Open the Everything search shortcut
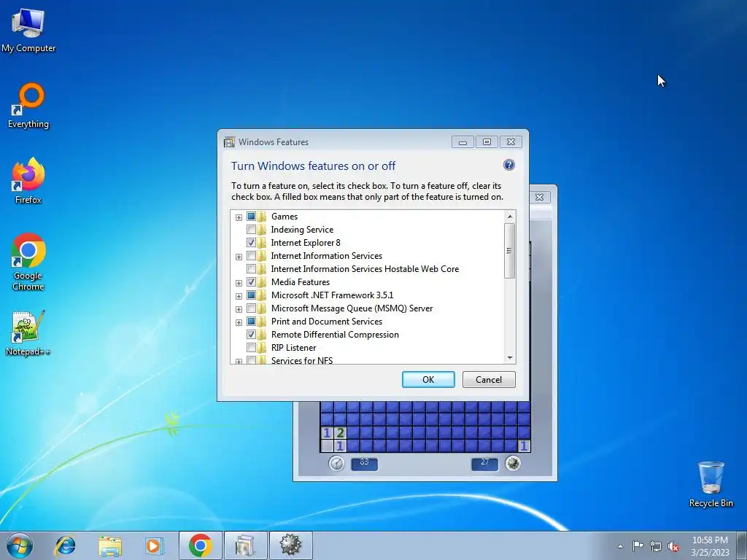Image resolution: width=747 pixels, height=560 pixels. pos(28,106)
